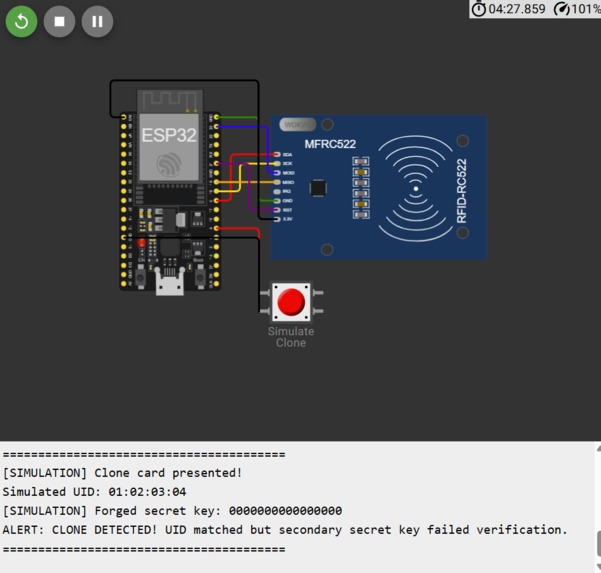Click the MOSI pin on MFRC522
The height and width of the screenshot is (573, 601).
tap(277, 173)
